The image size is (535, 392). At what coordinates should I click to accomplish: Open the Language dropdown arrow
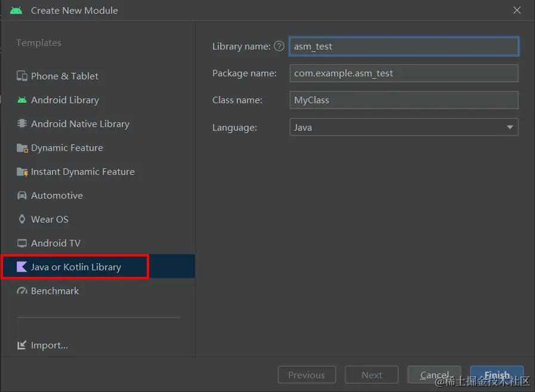point(510,127)
